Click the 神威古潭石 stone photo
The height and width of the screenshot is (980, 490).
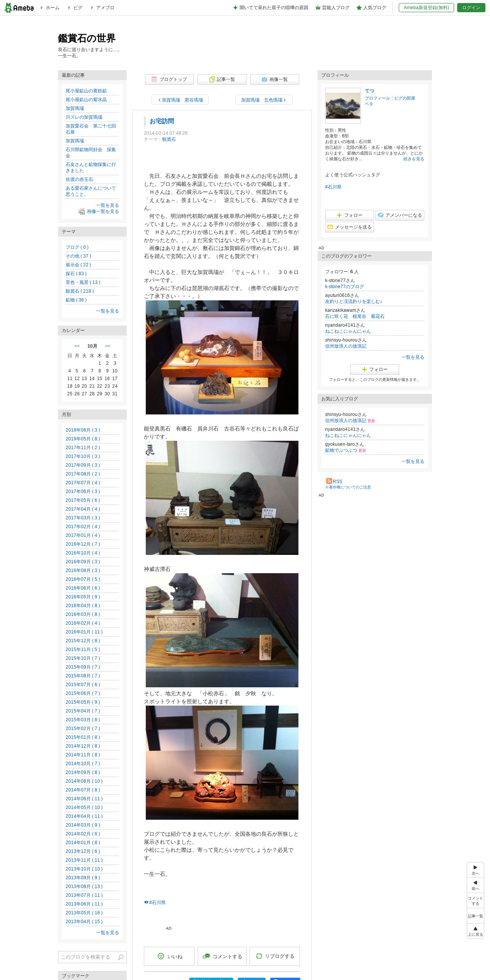(x=222, y=630)
